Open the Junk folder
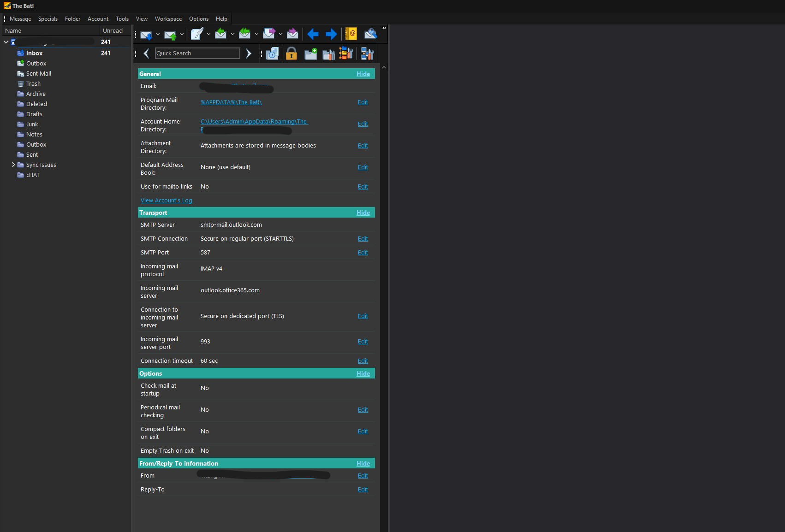 pyautogui.click(x=32, y=124)
